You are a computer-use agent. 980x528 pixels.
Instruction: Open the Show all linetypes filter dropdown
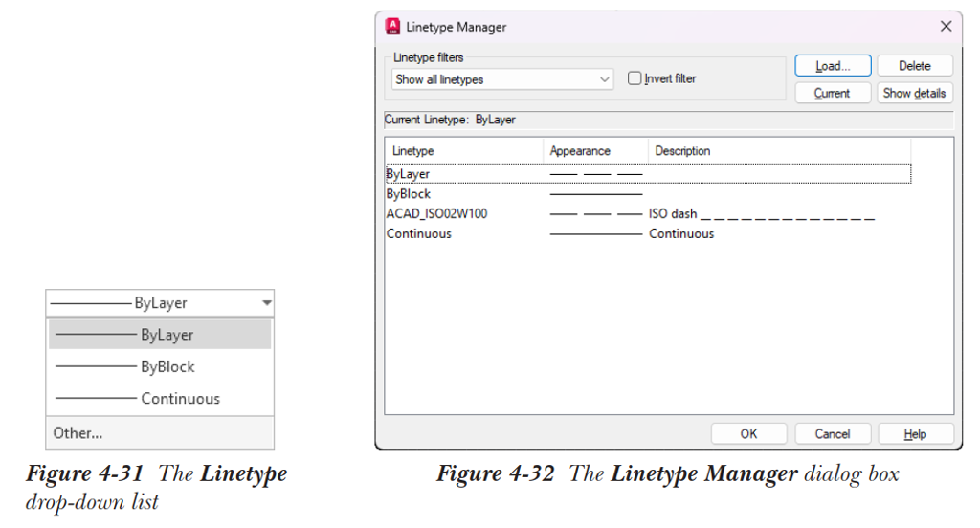(x=502, y=79)
